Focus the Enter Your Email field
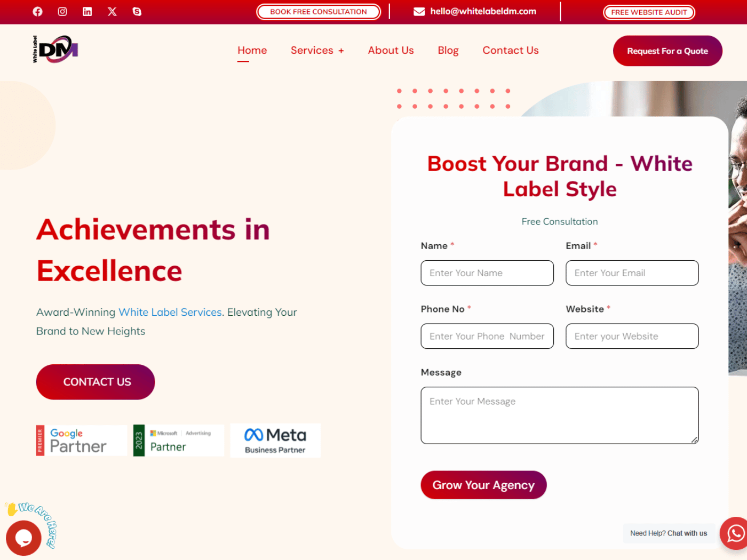The height and width of the screenshot is (560, 747). coord(632,273)
